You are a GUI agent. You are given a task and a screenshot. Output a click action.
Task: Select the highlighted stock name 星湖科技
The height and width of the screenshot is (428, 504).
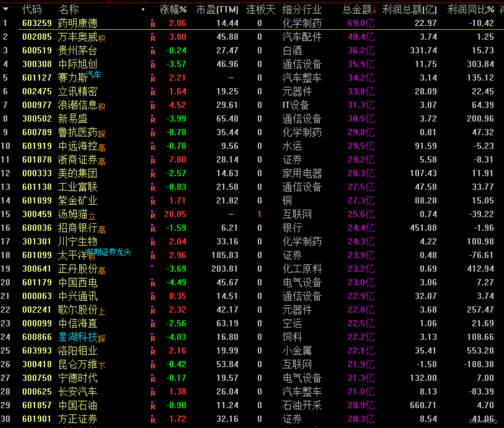[x=78, y=337]
